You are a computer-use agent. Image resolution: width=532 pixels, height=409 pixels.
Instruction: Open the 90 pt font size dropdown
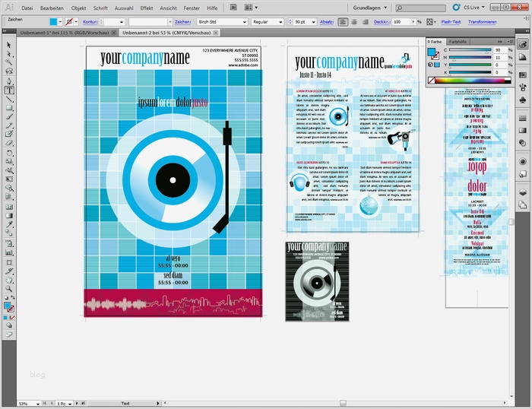313,22
